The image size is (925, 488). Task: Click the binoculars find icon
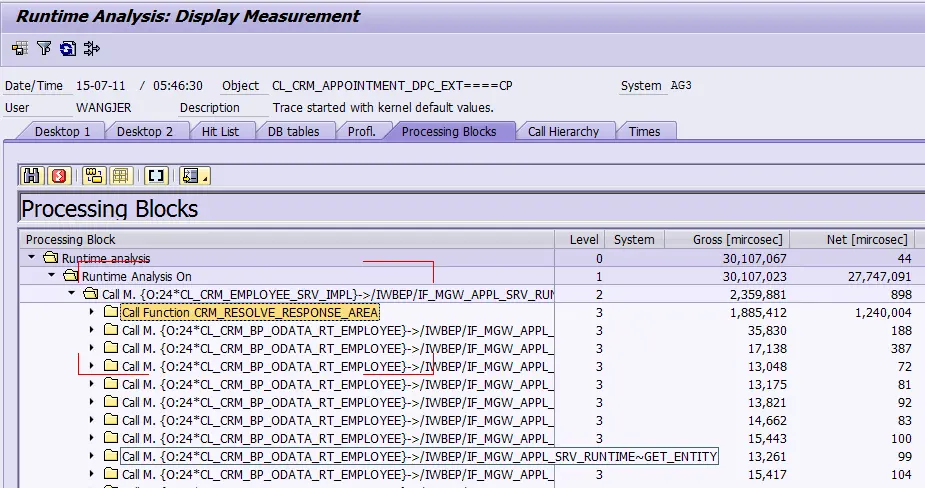pyautogui.click(x=32, y=176)
